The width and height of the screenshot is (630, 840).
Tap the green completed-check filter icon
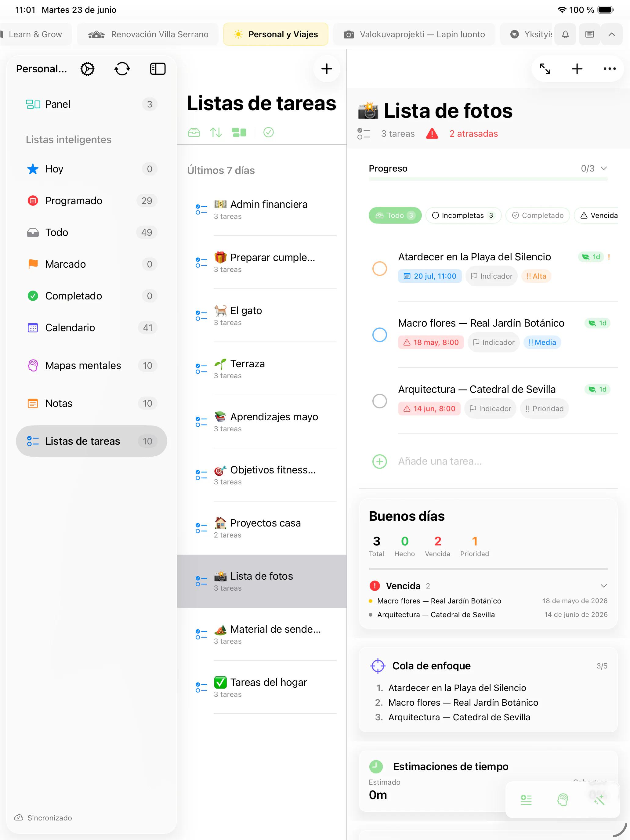point(269,132)
